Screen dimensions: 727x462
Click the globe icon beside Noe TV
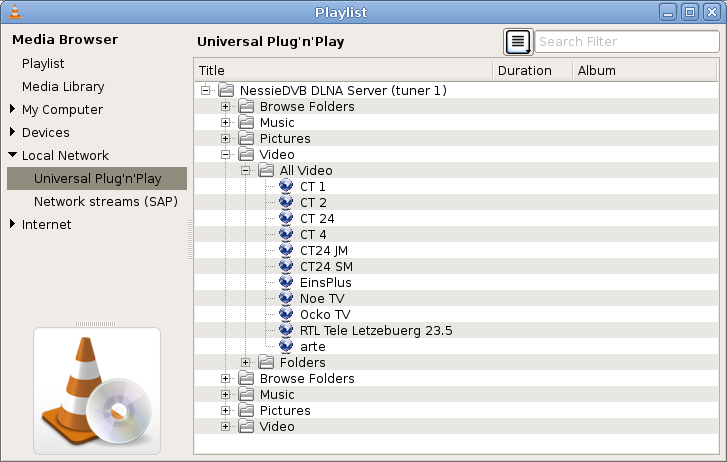tap(286, 298)
